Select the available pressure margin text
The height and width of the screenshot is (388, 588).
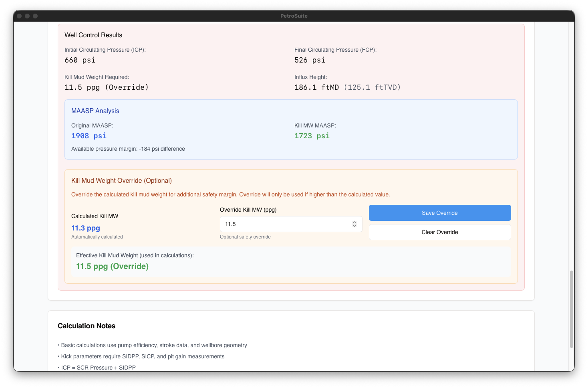pyautogui.click(x=128, y=149)
